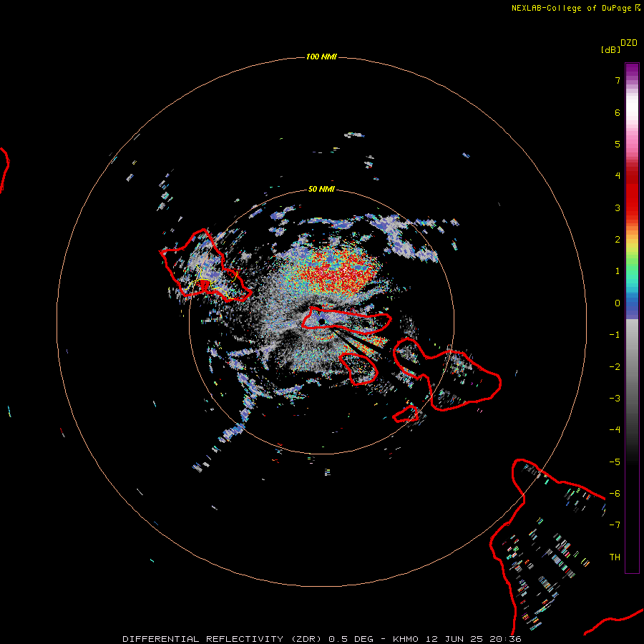The image size is (644, 644).
Task: Click the 3 value on color scale
Action: pyautogui.click(x=618, y=208)
